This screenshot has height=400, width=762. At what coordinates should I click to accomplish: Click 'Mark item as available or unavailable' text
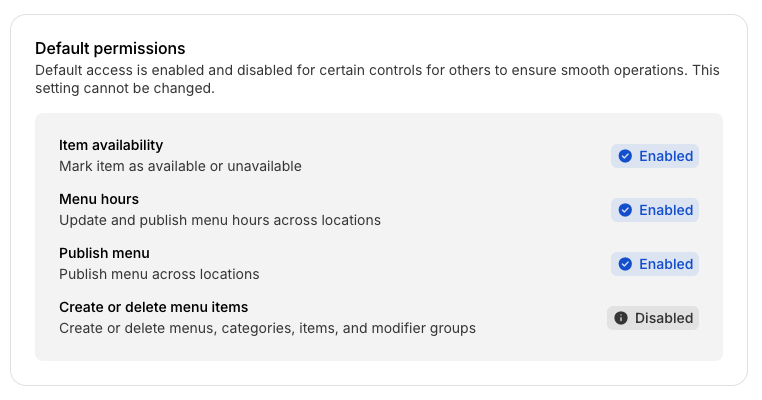(180, 166)
